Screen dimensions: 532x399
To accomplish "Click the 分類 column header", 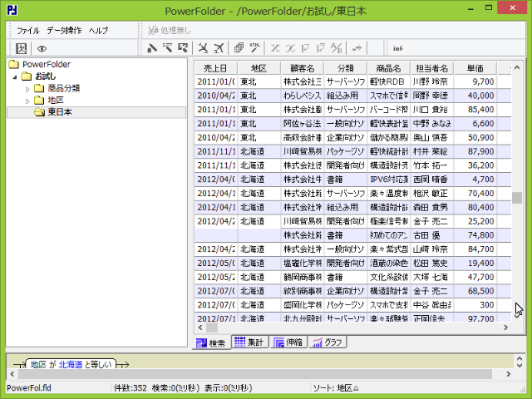I will [346, 68].
